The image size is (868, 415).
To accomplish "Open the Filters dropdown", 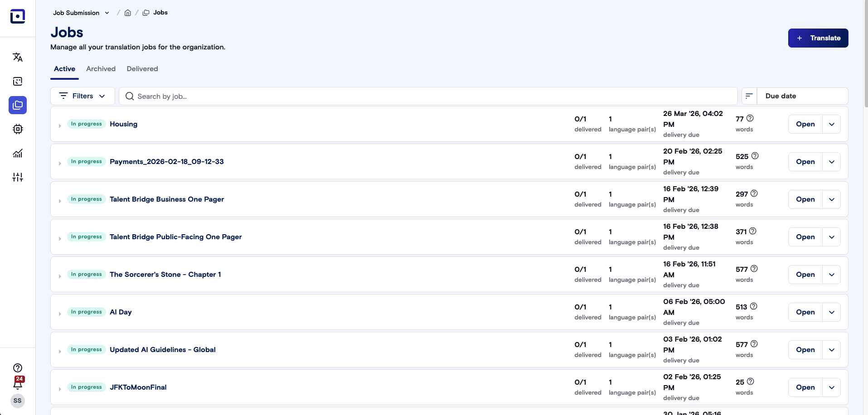I will point(82,96).
